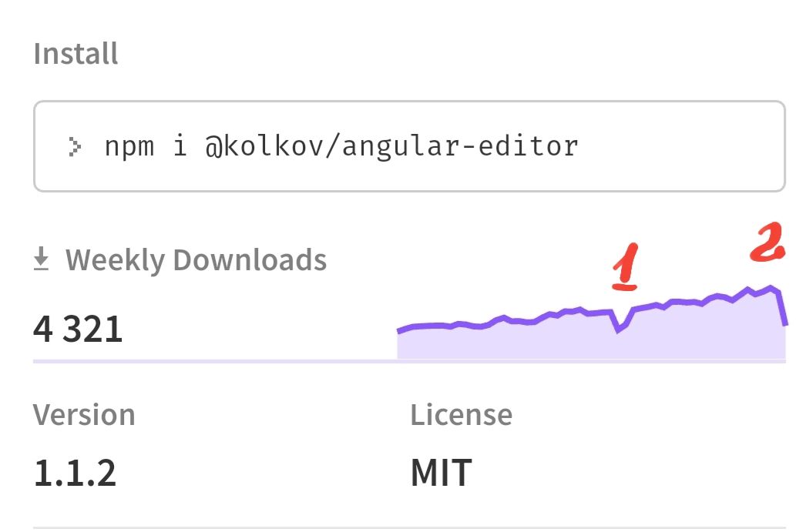
Task: Click the License label
Action: click(461, 415)
